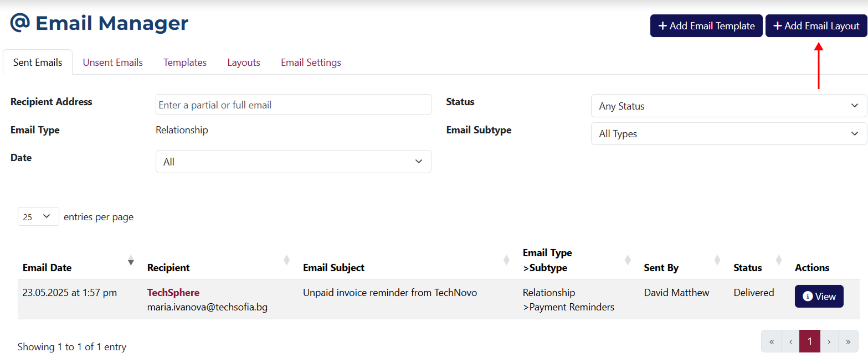The image size is (868, 358).
Task: Click the Recipient Address input field
Action: pyautogui.click(x=293, y=104)
